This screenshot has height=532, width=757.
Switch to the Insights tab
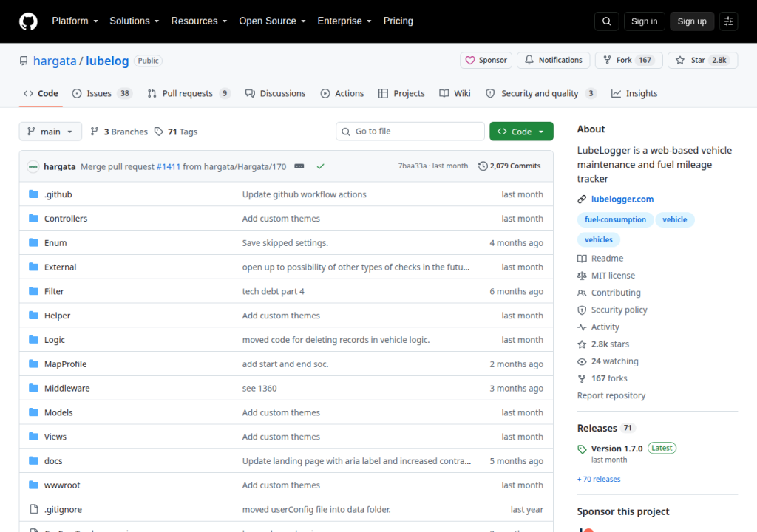[634, 94]
